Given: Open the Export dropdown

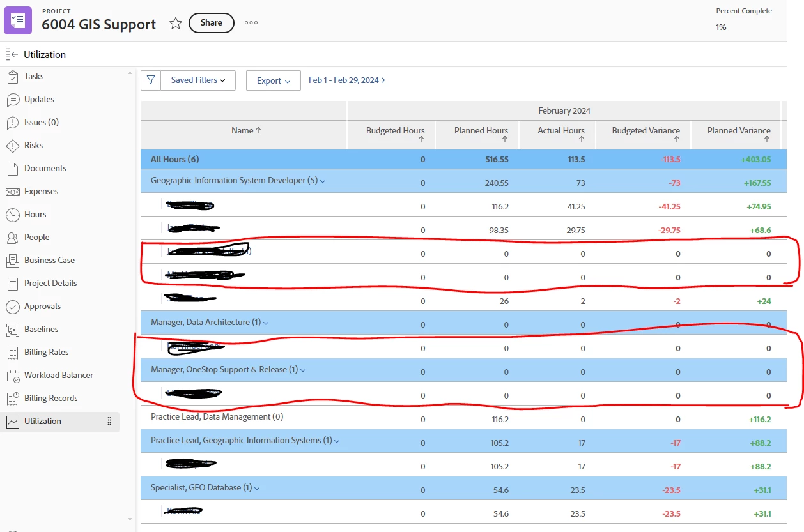Looking at the screenshot, I should click(x=274, y=80).
